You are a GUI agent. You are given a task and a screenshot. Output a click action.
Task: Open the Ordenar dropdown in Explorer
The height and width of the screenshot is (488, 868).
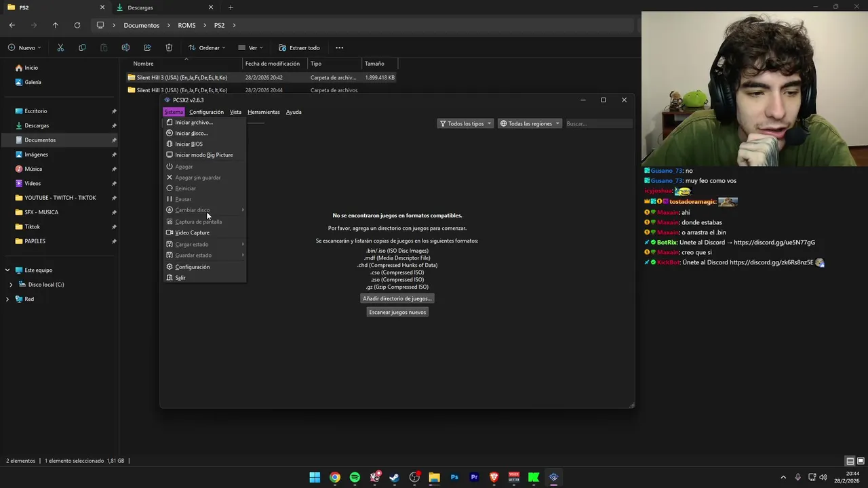point(207,47)
